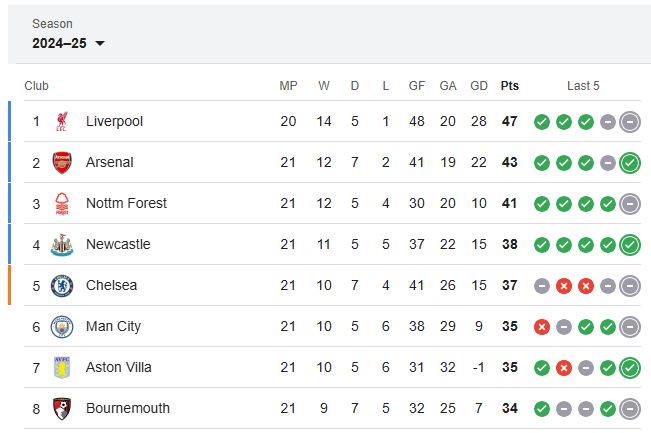
Task: Click the Aston Villa club crest
Action: (x=62, y=368)
